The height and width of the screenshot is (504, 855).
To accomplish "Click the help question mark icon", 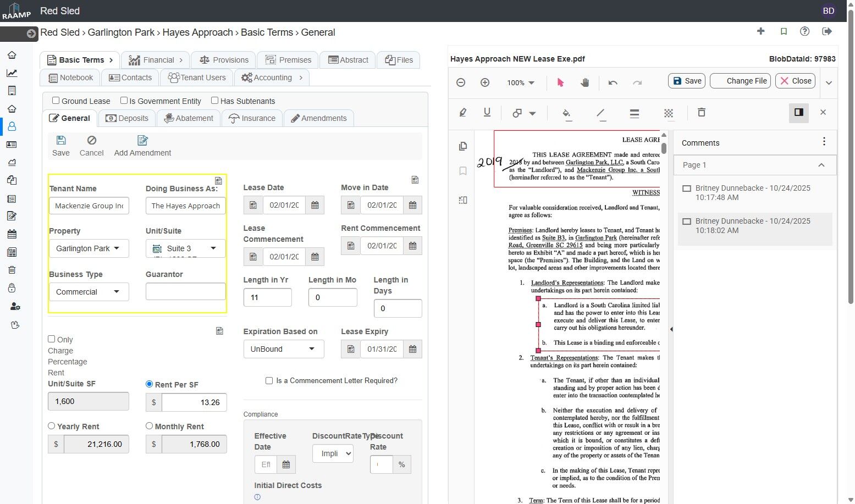I will click(804, 31).
